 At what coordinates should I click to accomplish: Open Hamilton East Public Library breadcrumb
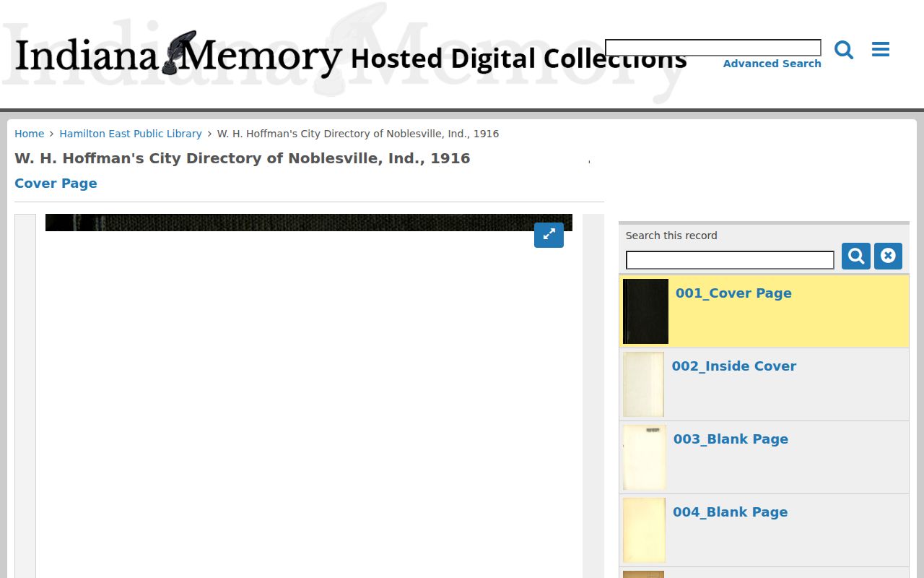click(x=131, y=134)
